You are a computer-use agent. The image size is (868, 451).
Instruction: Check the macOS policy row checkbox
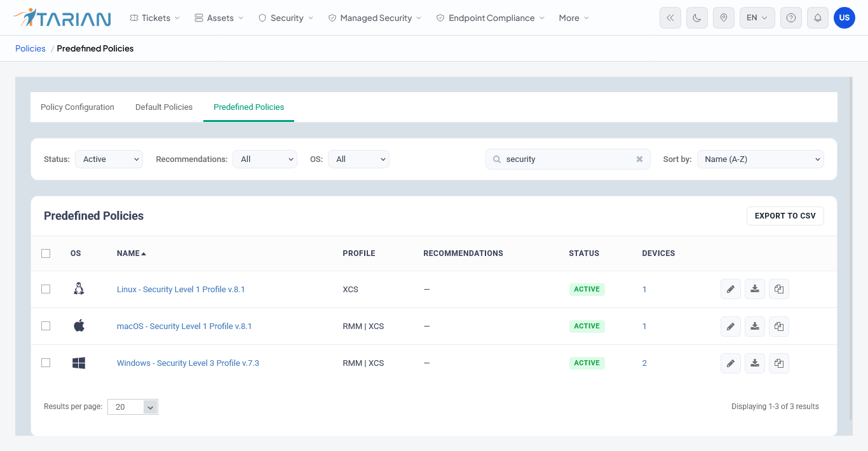pos(46,326)
